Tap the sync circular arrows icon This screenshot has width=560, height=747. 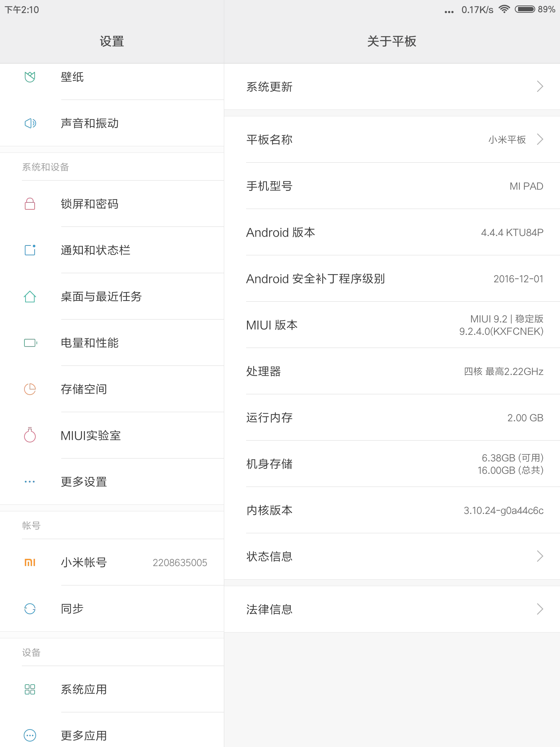point(30,608)
